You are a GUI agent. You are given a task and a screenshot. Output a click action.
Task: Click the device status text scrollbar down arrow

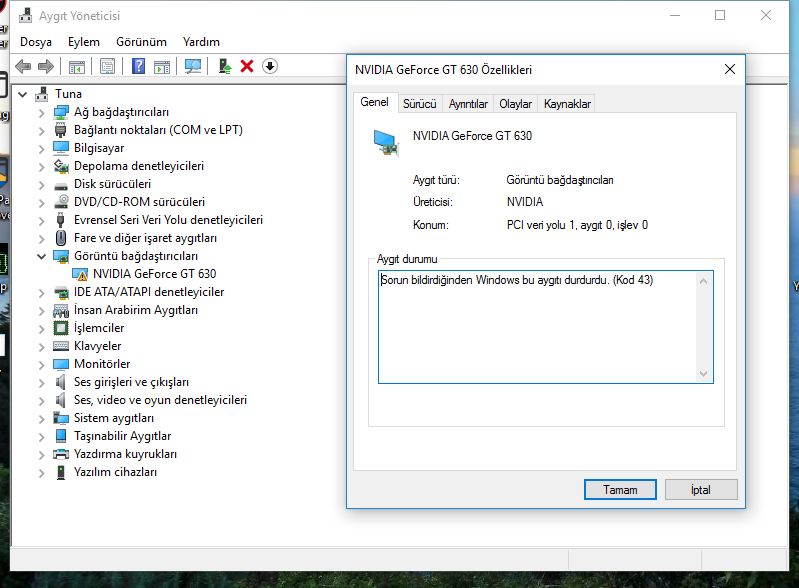click(705, 374)
